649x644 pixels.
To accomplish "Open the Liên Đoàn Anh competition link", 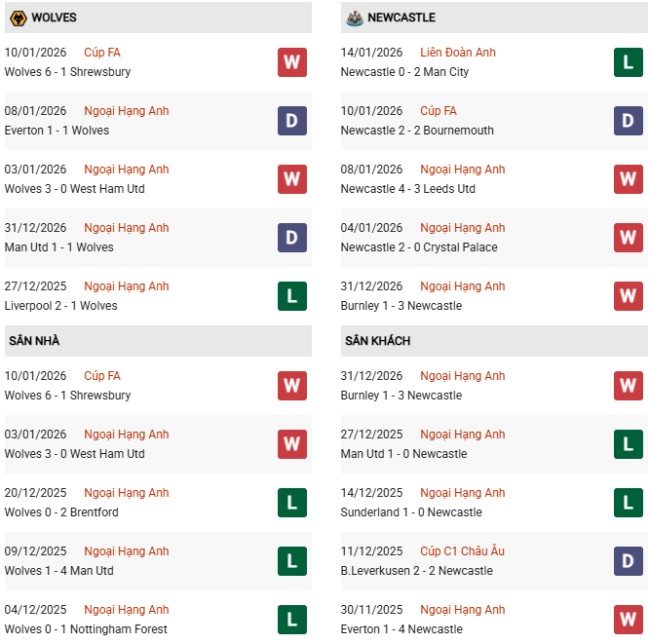I will click(x=456, y=53).
